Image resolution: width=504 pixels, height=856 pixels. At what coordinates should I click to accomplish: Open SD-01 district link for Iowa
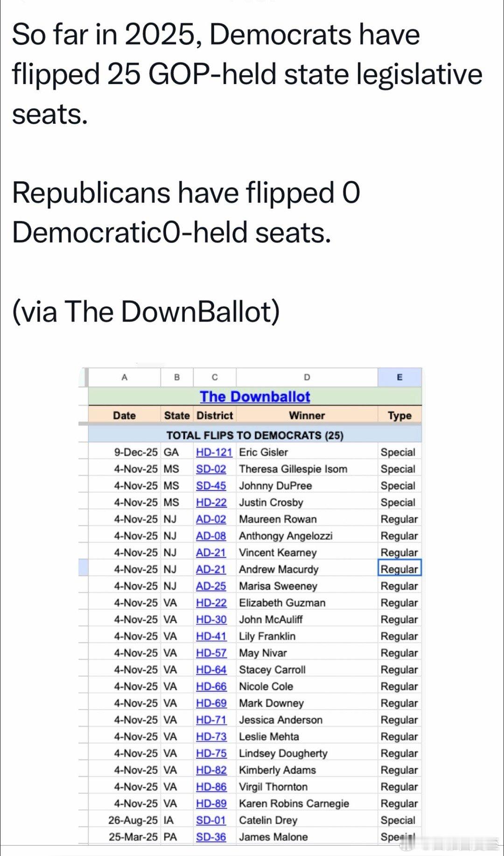[x=211, y=820]
